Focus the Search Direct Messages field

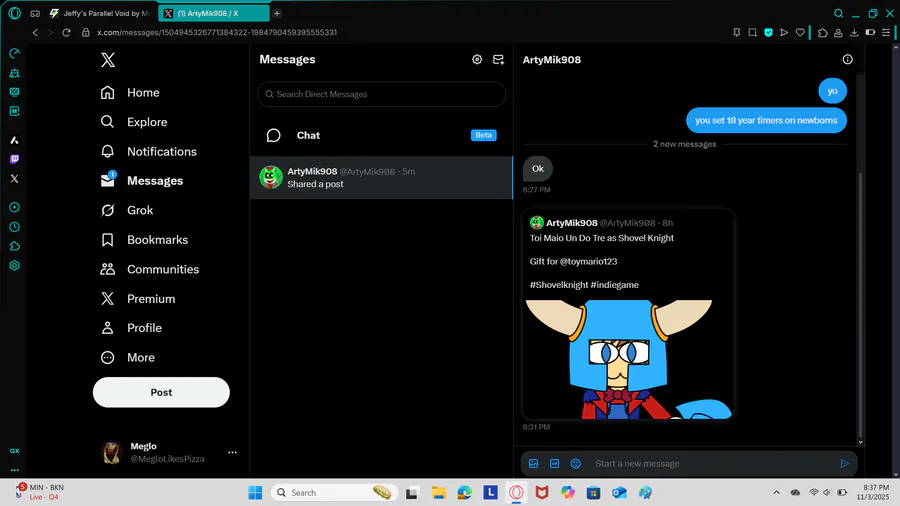pos(381,94)
